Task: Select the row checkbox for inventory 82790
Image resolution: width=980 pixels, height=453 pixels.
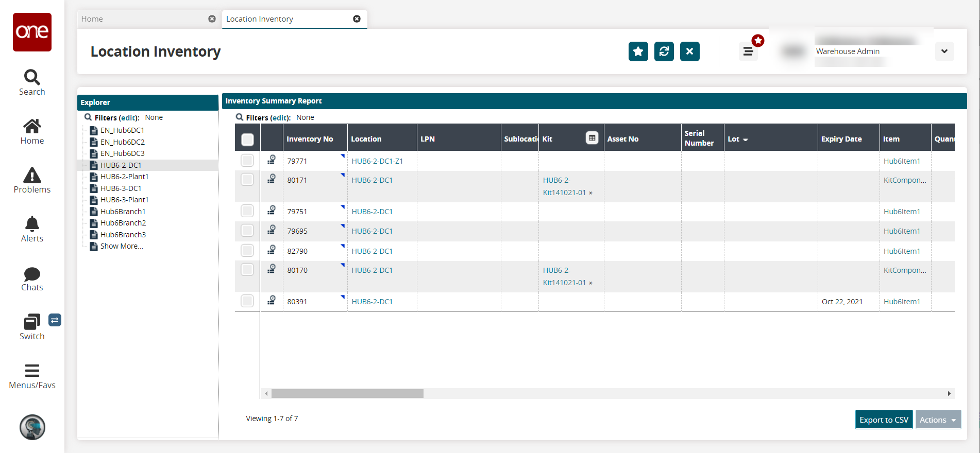Action: [247, 251]
